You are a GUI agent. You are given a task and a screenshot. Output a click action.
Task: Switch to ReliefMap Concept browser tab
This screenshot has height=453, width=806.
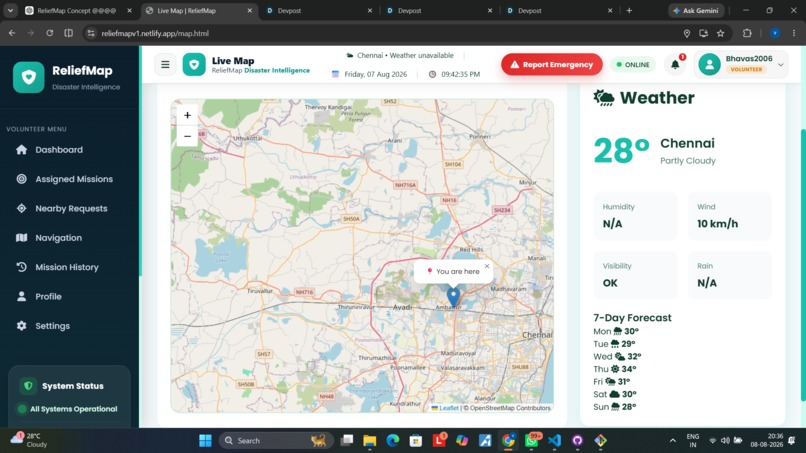(x=79, y=10)
